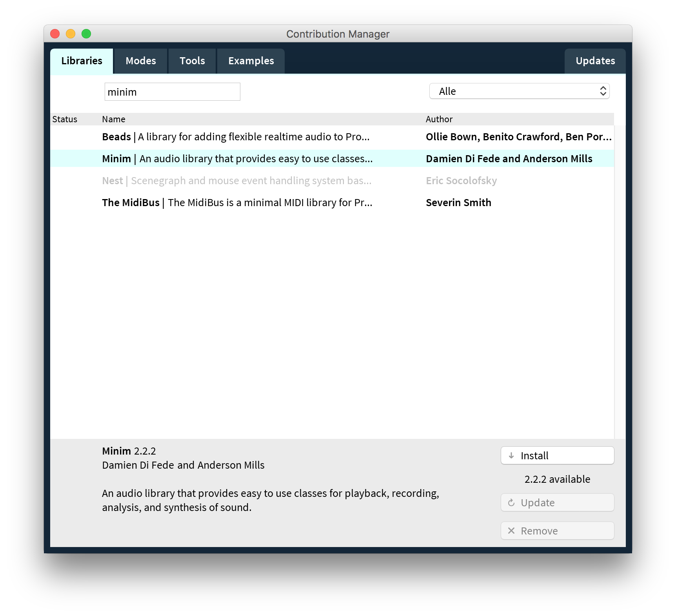Switch to the Examples tab
This screenshot has height=616, width=676.
tap(251, 61)
